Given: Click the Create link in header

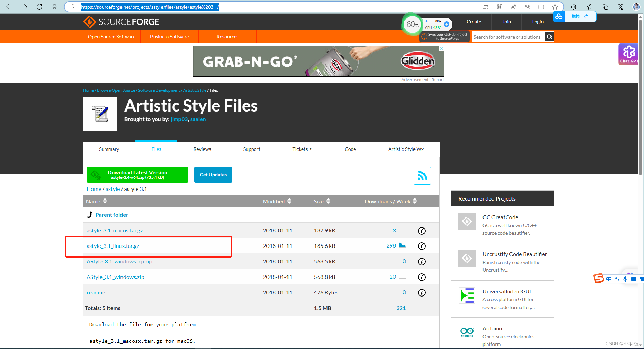Looking at the screenshot, I should point(474,22).
